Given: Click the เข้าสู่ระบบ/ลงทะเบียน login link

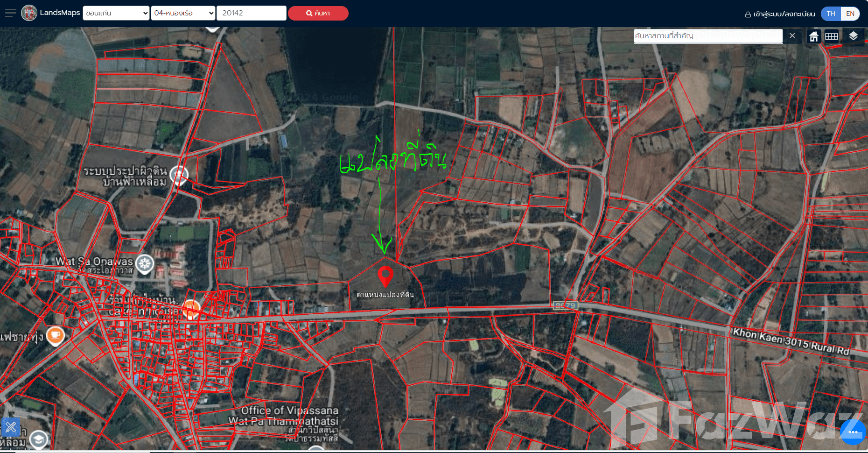Looking at the screenshot, I should (780, 14).
